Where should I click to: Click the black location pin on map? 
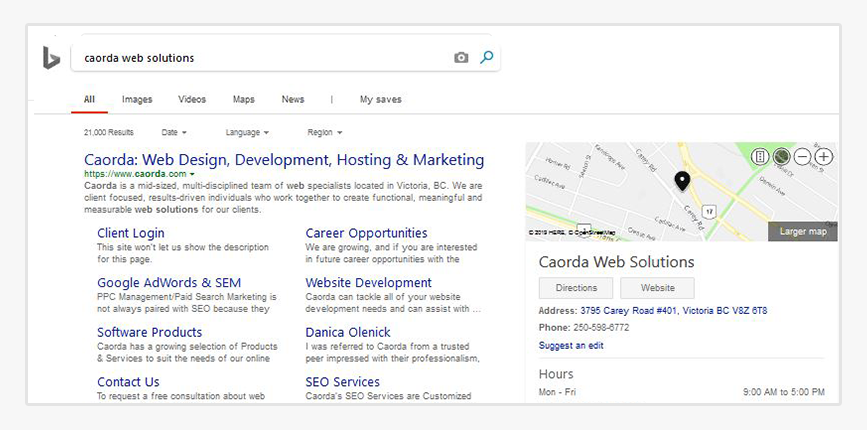click(683, 181)
